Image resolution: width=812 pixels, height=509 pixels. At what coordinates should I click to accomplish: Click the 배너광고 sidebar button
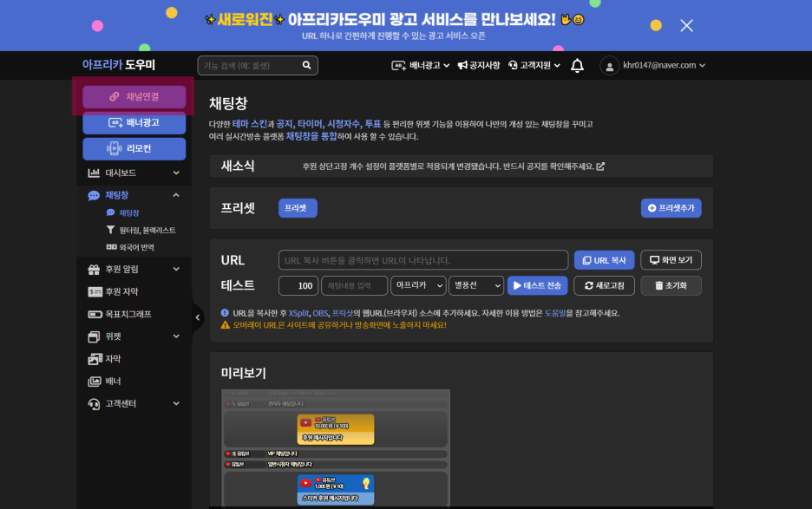point(134,123)
